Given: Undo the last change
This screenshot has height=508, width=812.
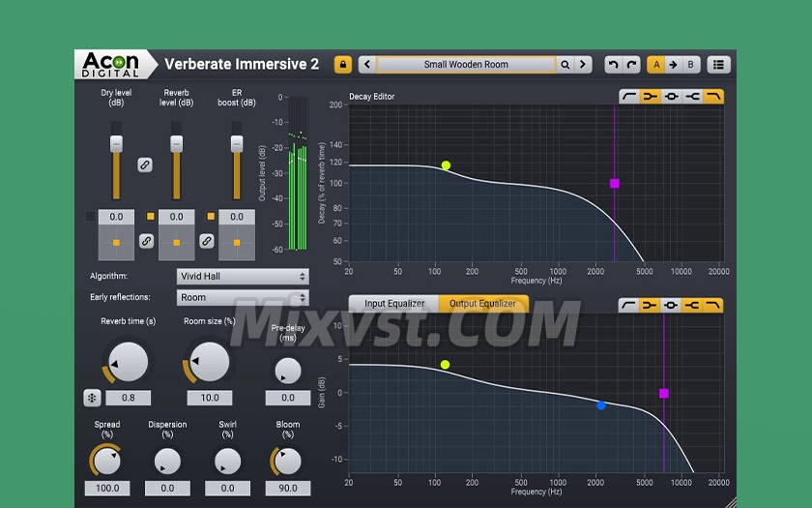Looking at the screenshot, I should tap(613, 65).
